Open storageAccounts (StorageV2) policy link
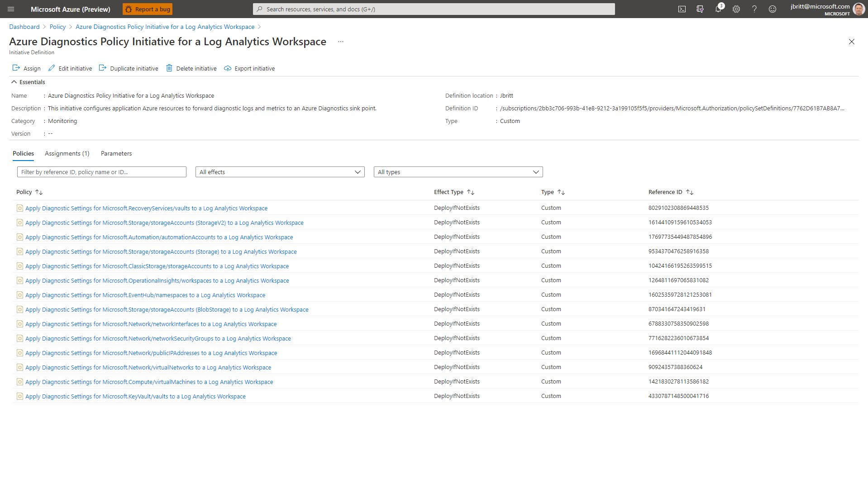 tap(164, 223)
